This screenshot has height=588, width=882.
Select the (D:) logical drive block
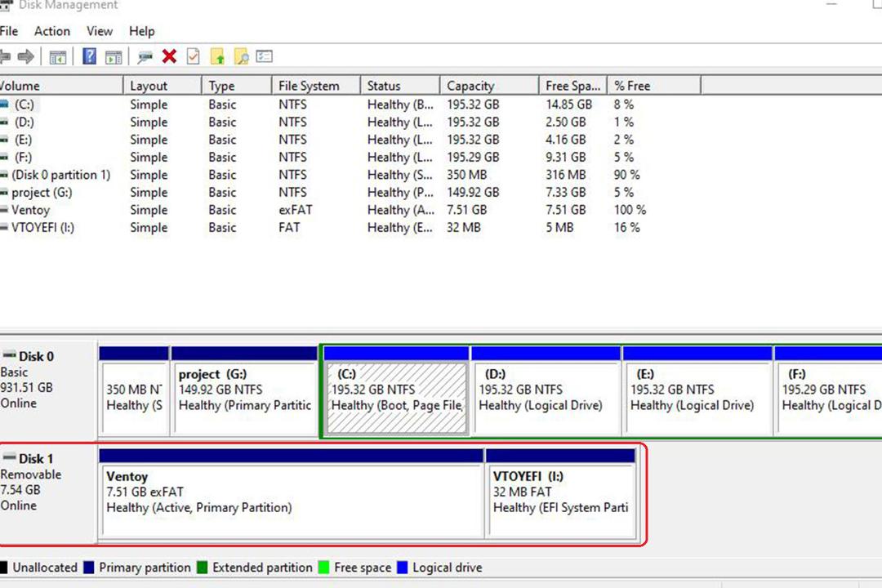tap(546, 391)
